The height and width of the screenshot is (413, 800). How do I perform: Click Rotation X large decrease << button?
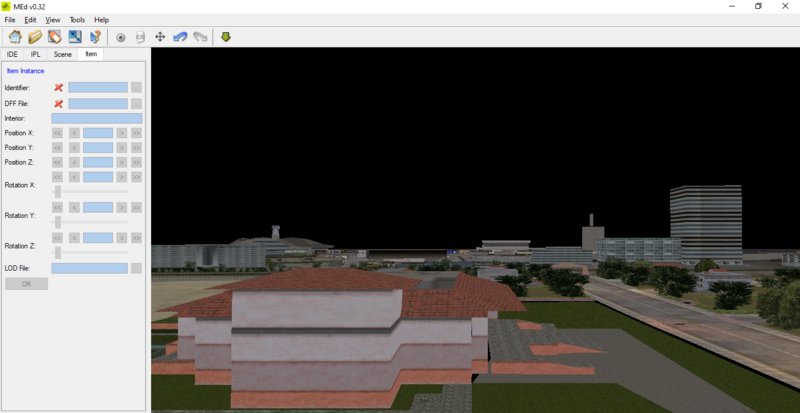[57, 177]
